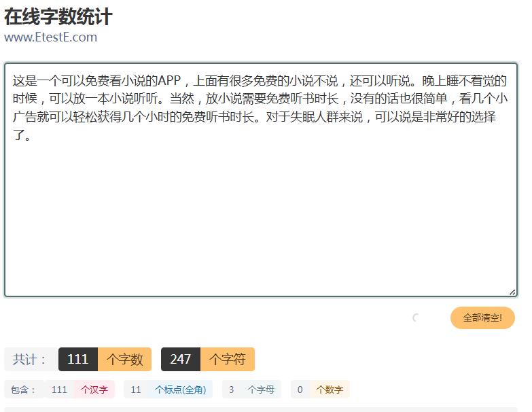Viewport: 532px width, 412px height.
Task: Click the 11 punctuation count value
Action: coord(136,390)
